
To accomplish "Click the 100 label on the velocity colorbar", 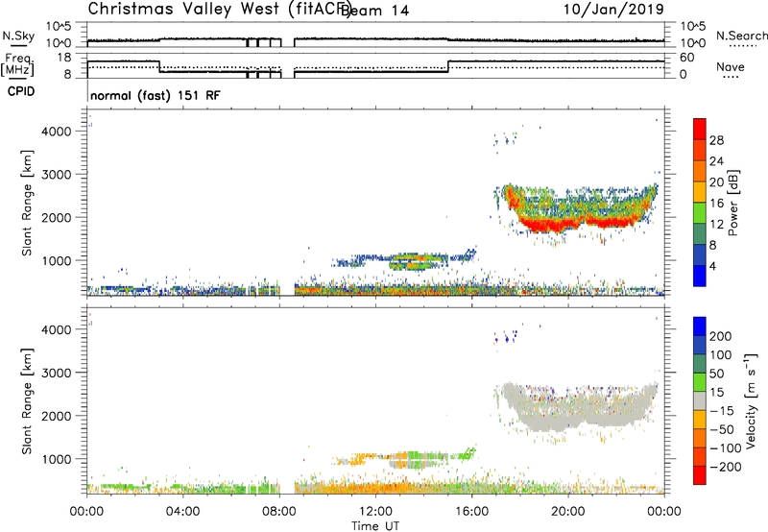I will pyautogui.click(x=721, y=354).
